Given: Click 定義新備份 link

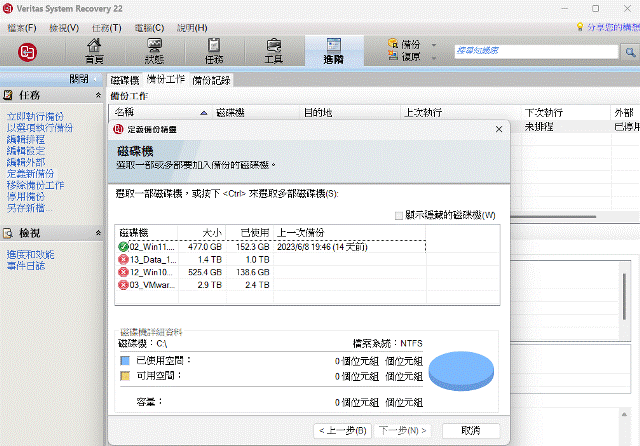Looking at the screenshot, I should tap(30, 173).
